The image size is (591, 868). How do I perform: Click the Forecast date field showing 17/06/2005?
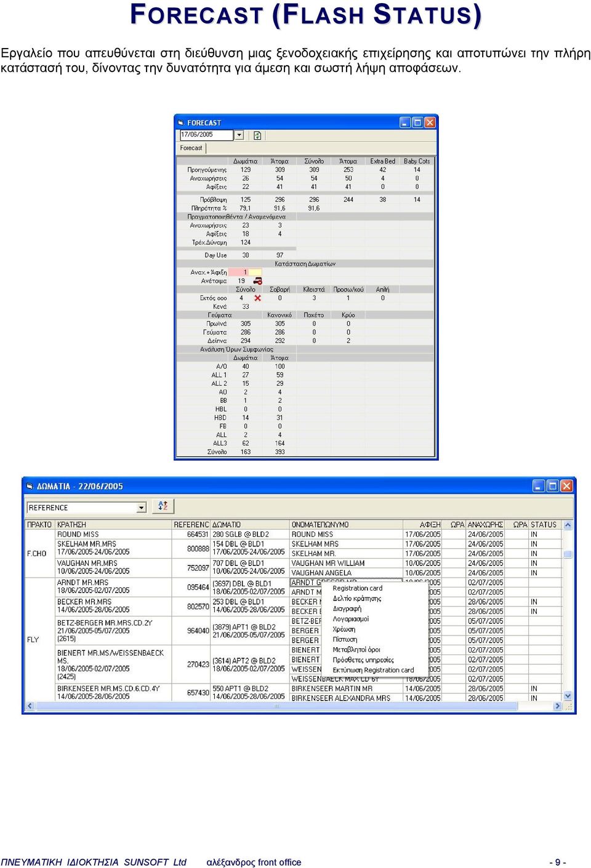coord(207,135)
